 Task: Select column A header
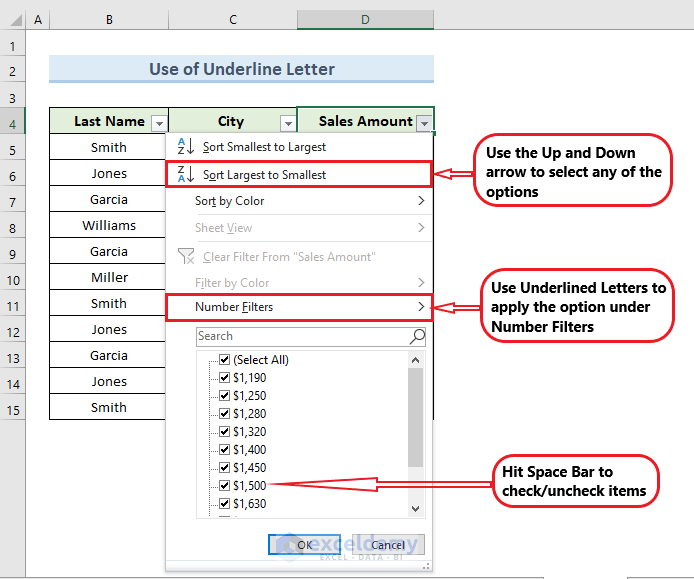coord(38,20)
